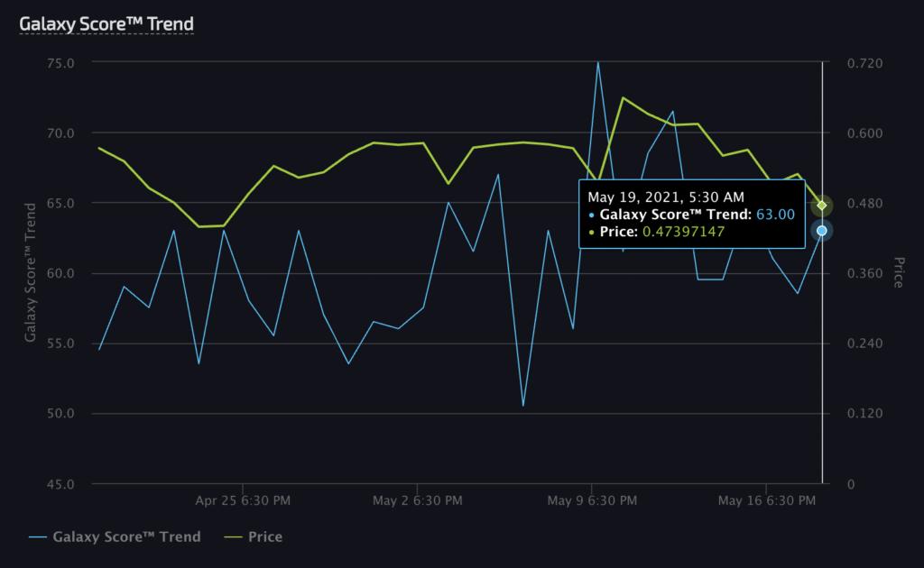Select the May 9 6:30 PM axis label
Screen dimensions: 924x568
[x=592, y=501]
